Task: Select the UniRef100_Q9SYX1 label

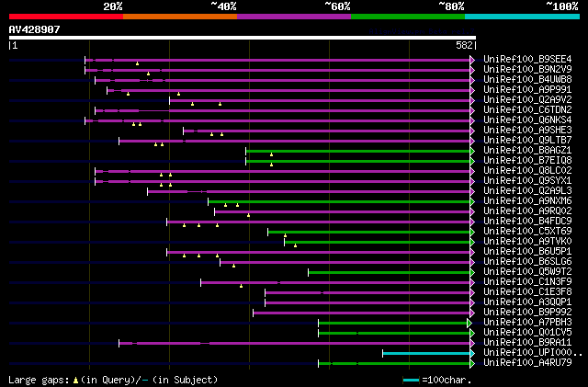Action: 527,181
